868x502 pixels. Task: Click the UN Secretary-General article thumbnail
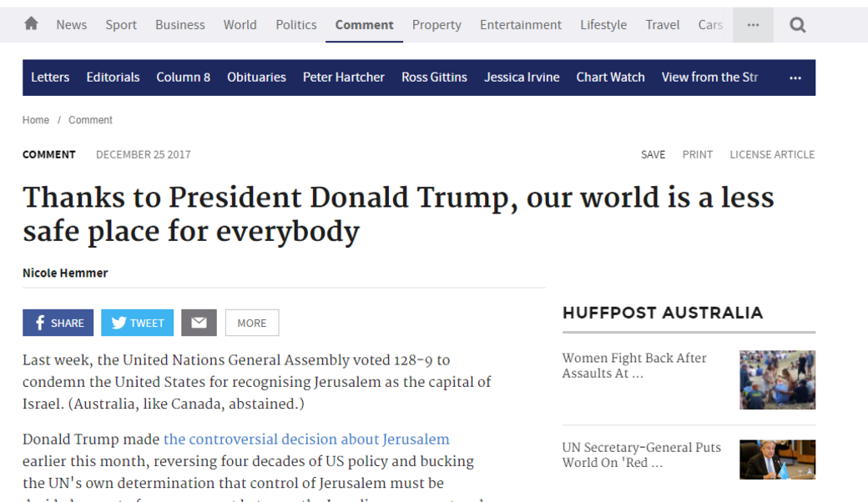coord(777,459)
